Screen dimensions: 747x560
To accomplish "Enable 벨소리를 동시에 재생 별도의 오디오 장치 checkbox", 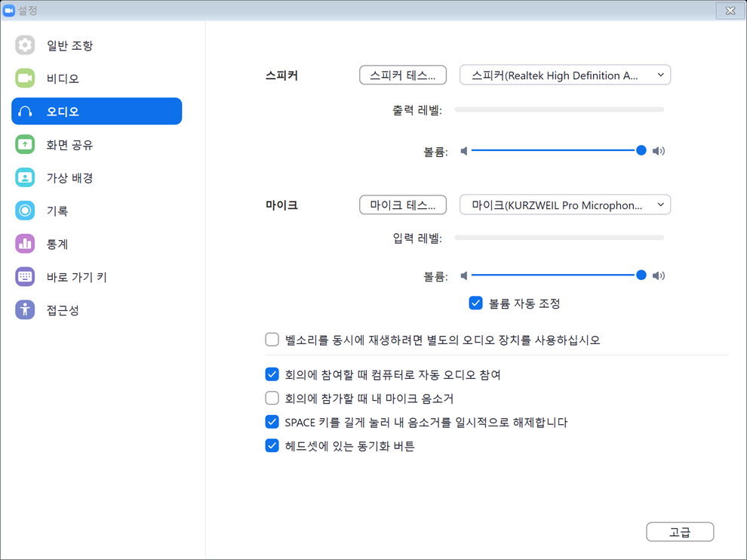I will click(x=272, y=340).
